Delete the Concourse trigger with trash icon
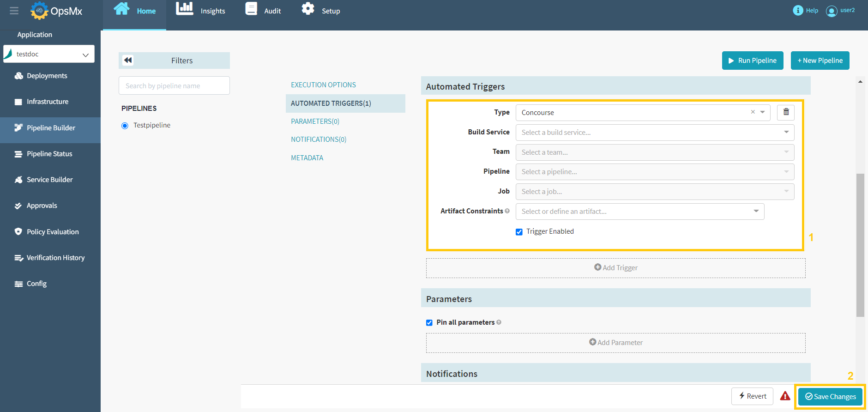The width and height of the screenshot is (868, 412). click(786, 112)
